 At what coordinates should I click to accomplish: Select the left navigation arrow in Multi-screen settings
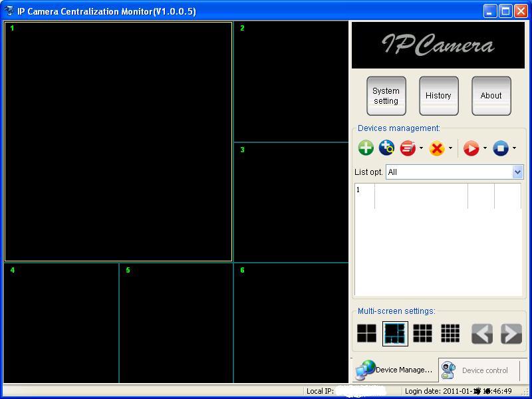point(480,333)
